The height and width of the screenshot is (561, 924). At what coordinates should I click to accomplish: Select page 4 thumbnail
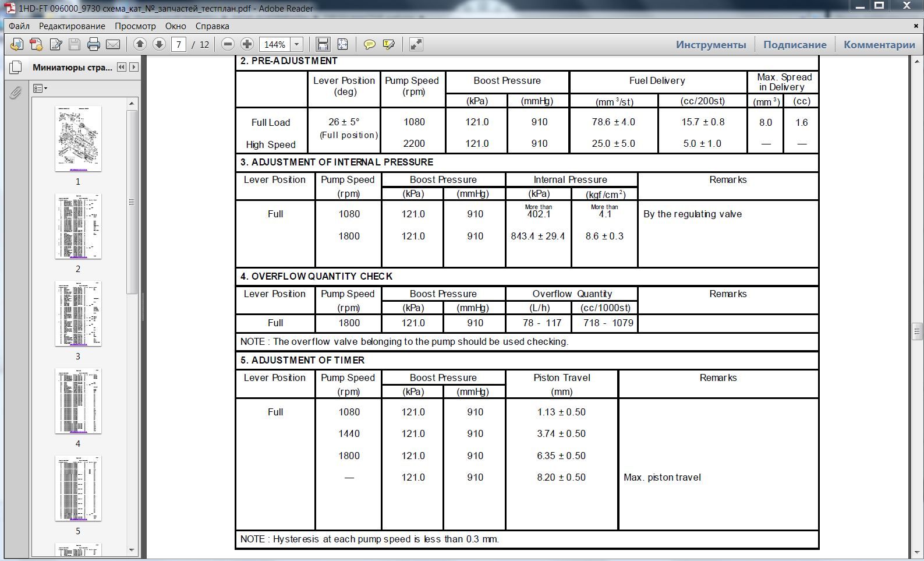[78, 401]
